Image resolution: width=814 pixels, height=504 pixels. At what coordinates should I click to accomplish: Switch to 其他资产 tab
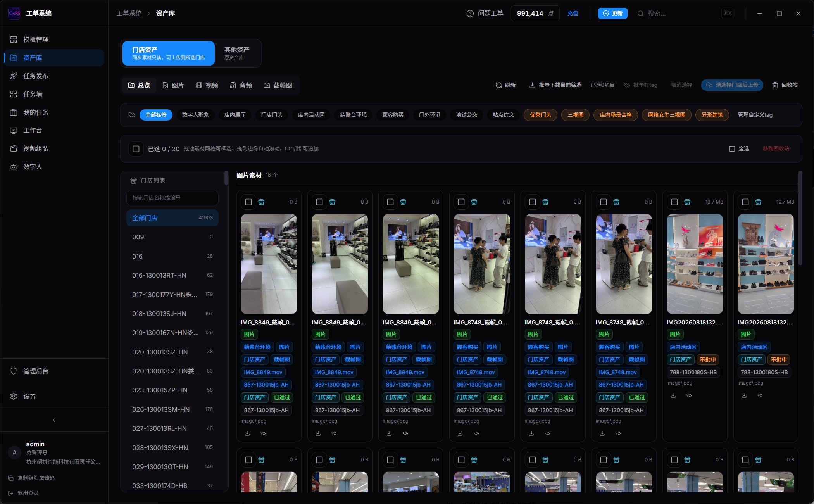click(237, 53)
